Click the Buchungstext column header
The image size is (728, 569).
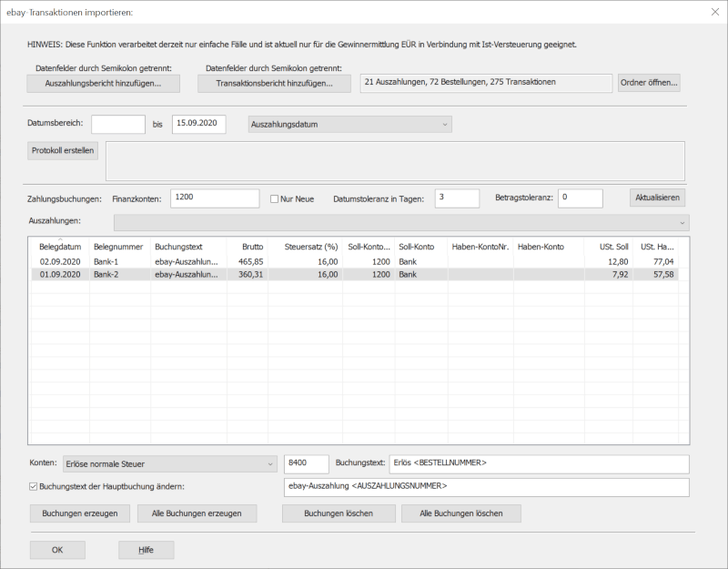click(x=188, y=247)
